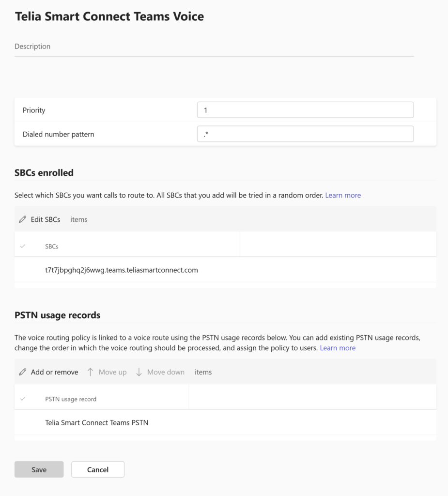Screen dimensions: 448x496
Task: Click Add or remove in PSTN toolbar
Action: click(54, 372)
